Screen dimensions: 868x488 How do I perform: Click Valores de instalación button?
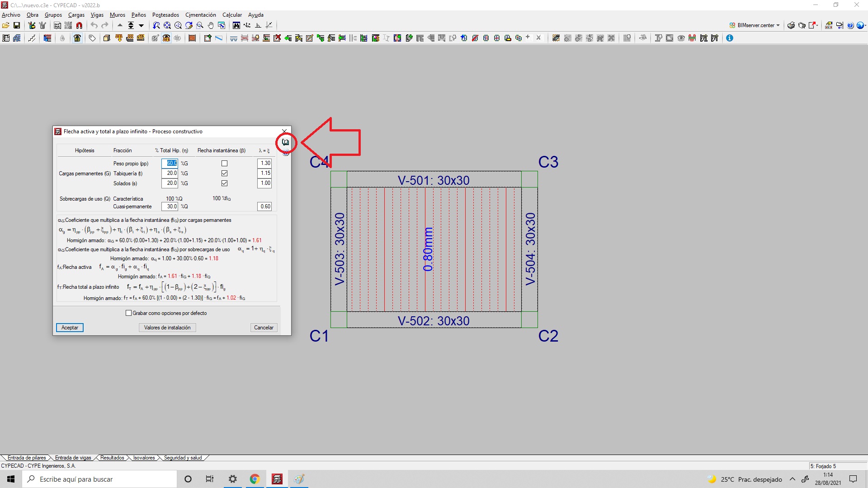click(167, 328)
